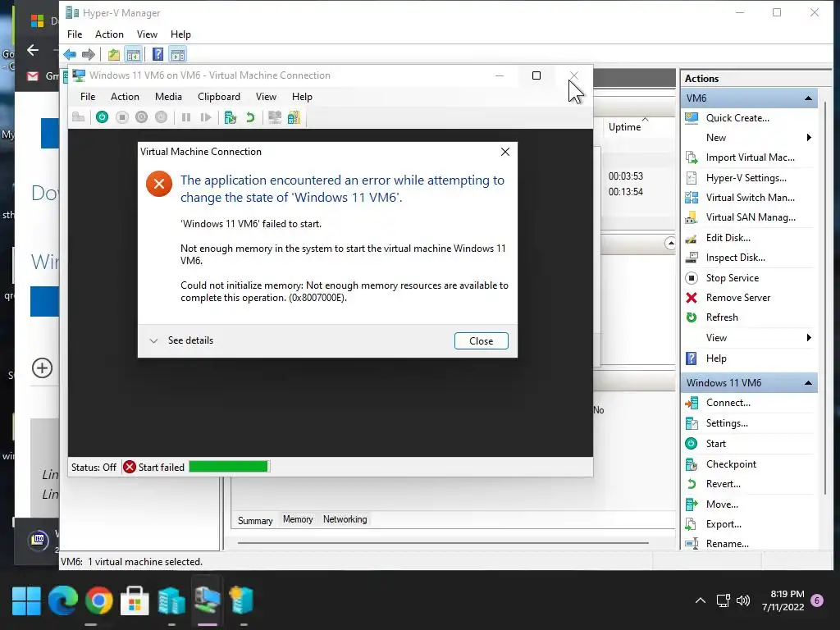Open Quick Create in Actions pane

[x=737, y=118]
